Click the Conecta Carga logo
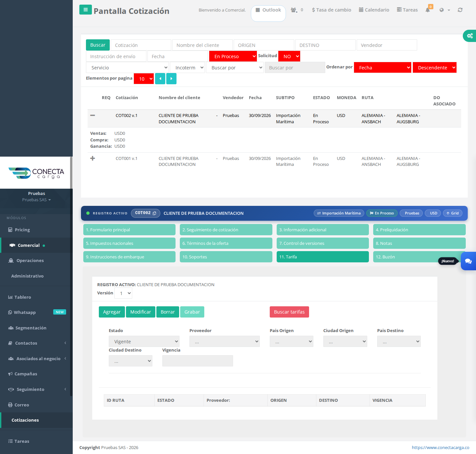This screenshot has height=454, width=476. coord(36,173)
